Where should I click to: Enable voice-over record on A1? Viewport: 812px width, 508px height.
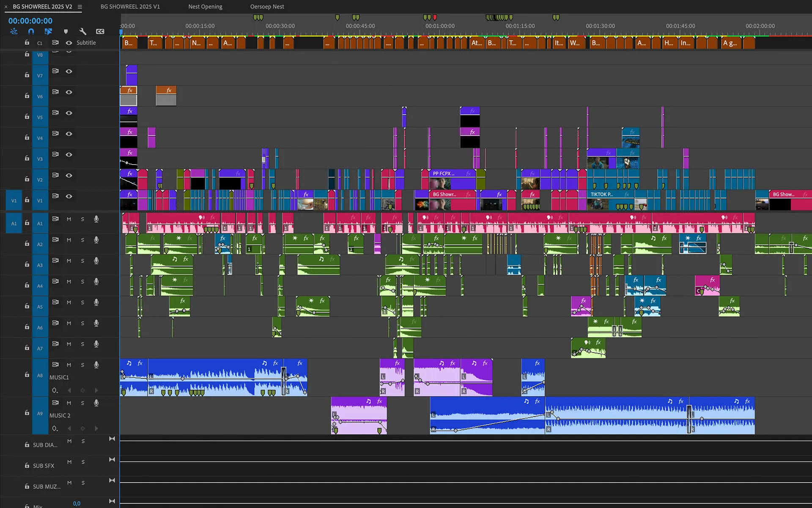pos(96,219)
